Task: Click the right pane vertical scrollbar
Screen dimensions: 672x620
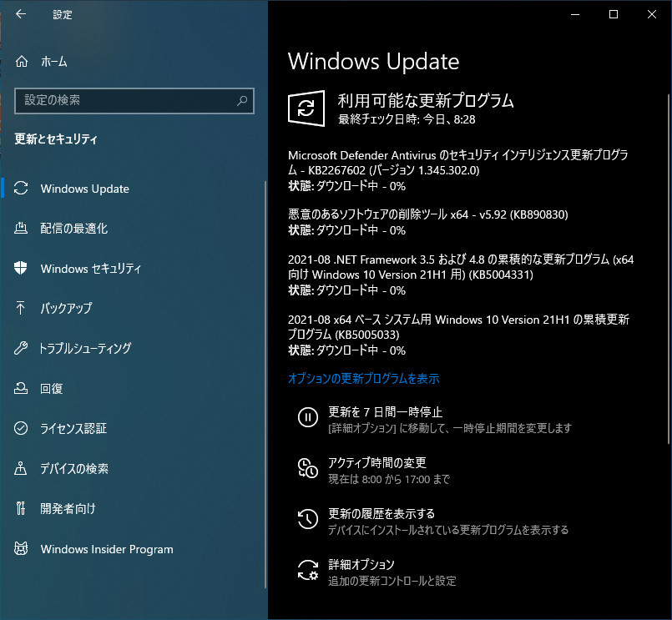Action: 669,269
